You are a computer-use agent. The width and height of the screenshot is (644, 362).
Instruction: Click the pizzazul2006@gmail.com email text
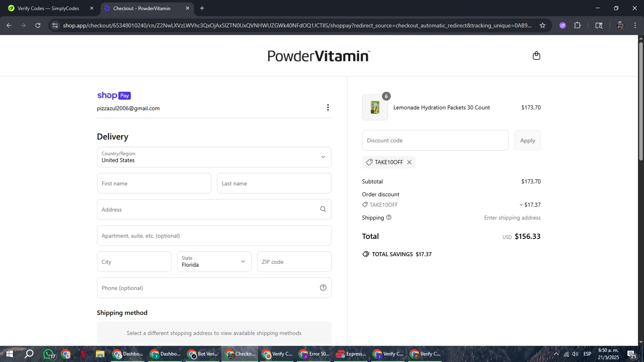(x=128, y=109)
